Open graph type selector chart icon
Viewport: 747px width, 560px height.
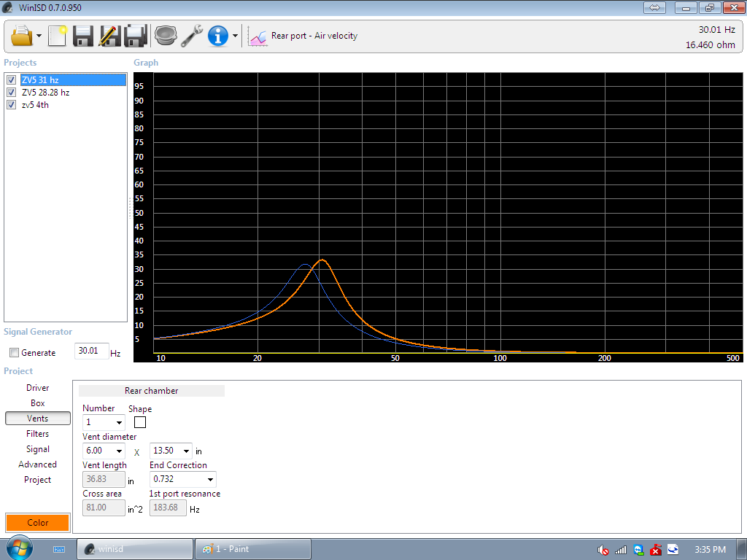click(x=258, y=36)
